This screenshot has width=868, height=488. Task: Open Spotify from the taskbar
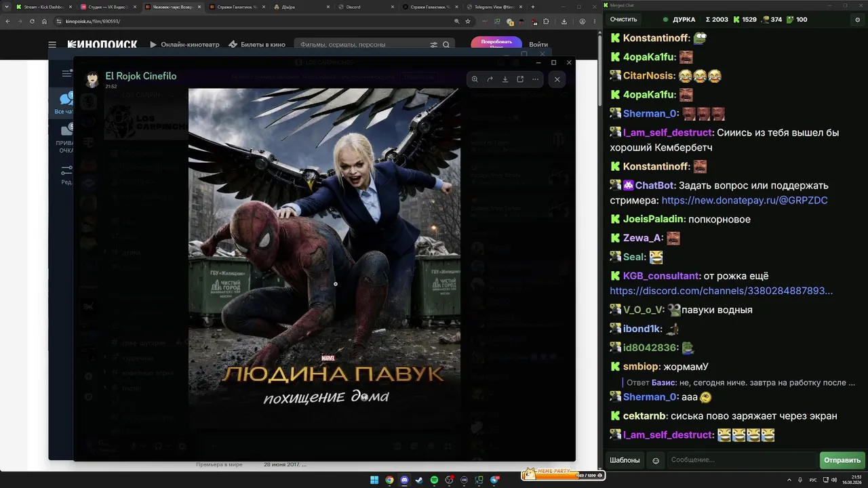[x=434, y=481]
